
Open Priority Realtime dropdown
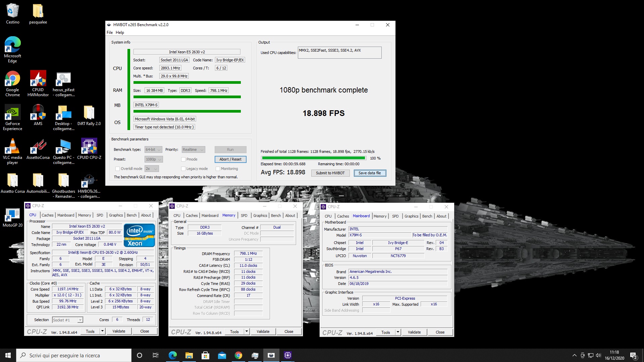(x=193, y=149)
